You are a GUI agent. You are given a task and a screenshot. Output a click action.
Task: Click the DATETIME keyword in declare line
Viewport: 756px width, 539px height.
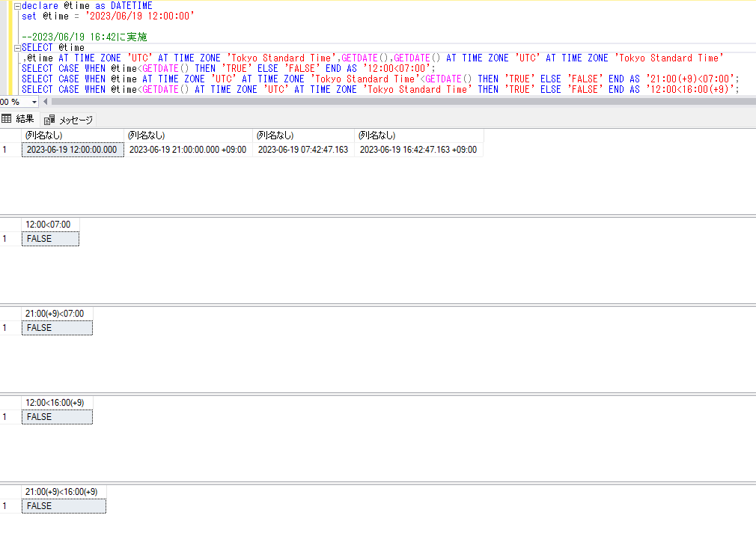click(131, 6)
